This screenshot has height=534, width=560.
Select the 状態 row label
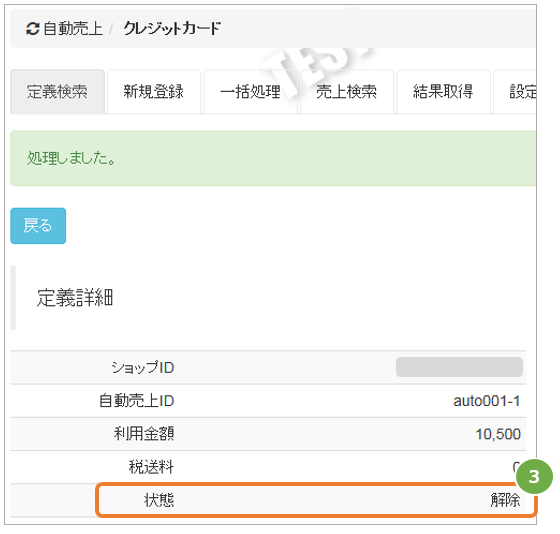click(159, 500)
